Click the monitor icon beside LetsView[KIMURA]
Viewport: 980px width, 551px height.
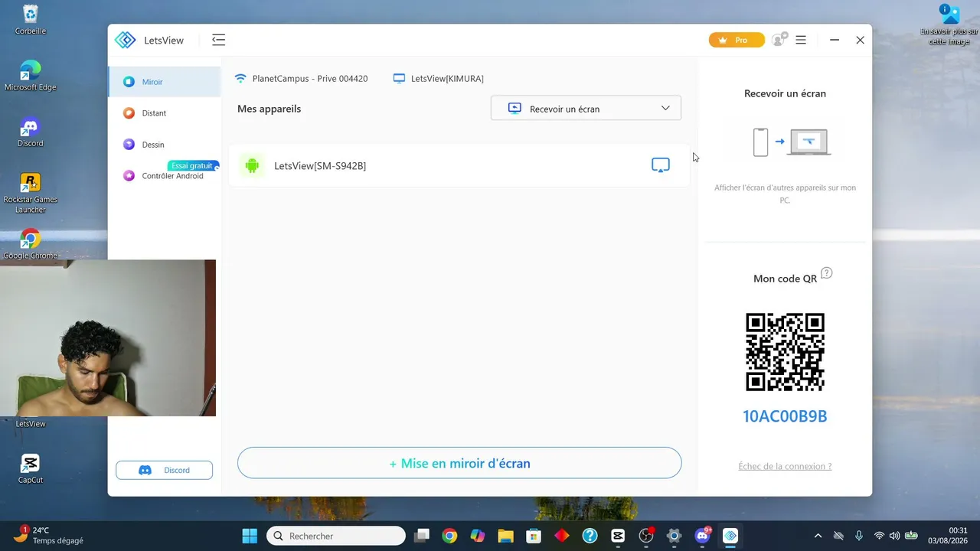tap(399, 78)
